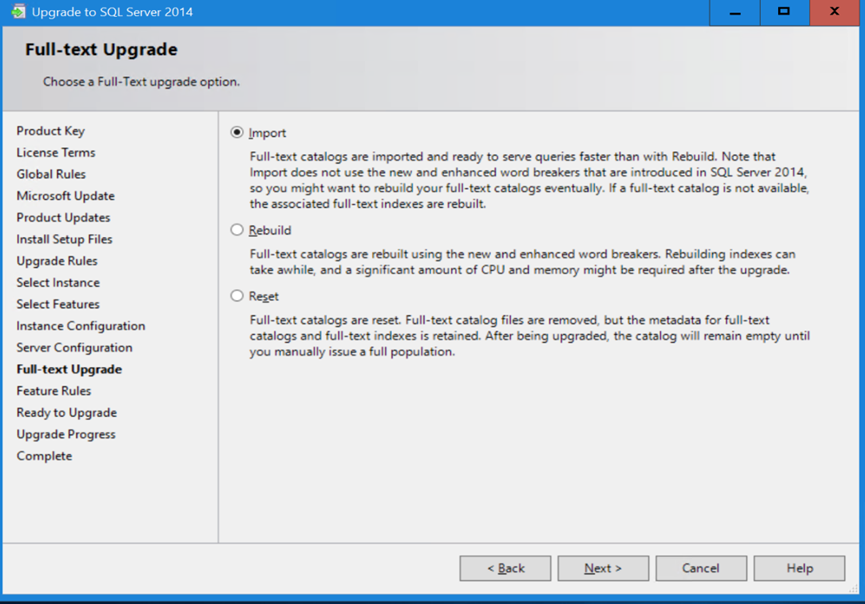Close the Upgrade to SQL Server 2014 window

835,12
